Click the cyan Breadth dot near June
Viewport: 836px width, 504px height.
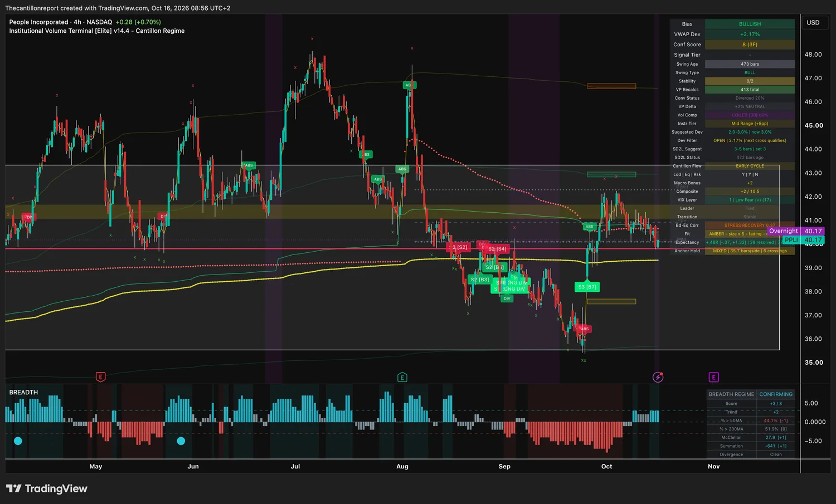(181, 441)
